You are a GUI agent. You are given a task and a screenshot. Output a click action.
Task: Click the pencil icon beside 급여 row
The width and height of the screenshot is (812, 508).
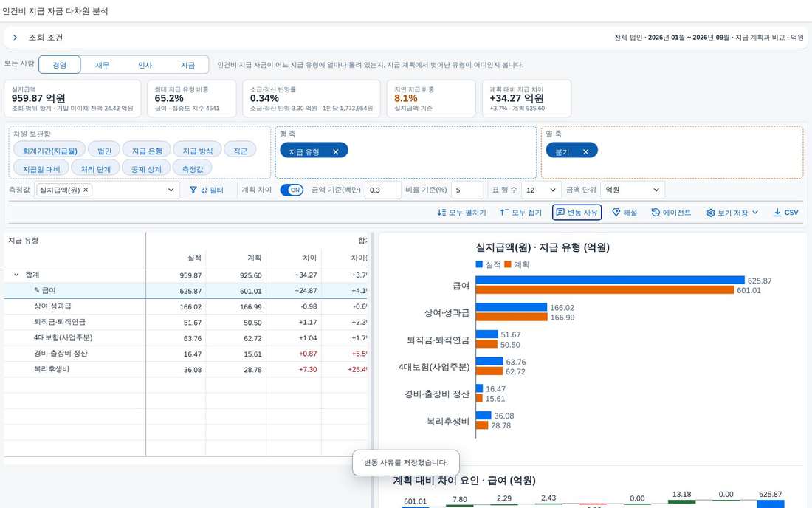[37, 290]
